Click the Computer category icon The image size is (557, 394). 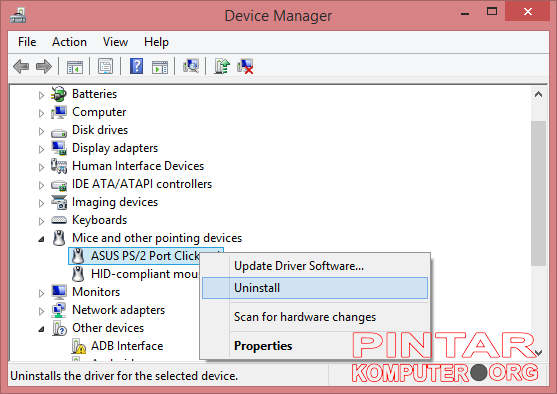tap(59, 112)
